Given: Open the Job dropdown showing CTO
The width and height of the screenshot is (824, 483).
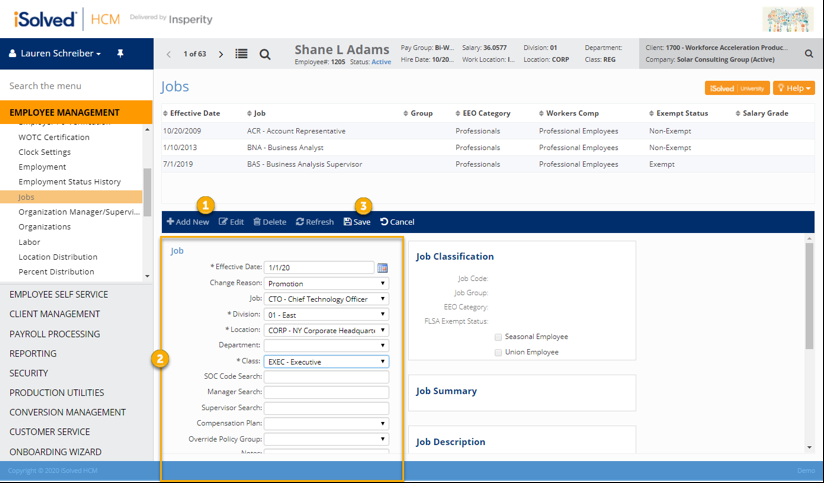Looking at the screenshot, I should (326, 299).
